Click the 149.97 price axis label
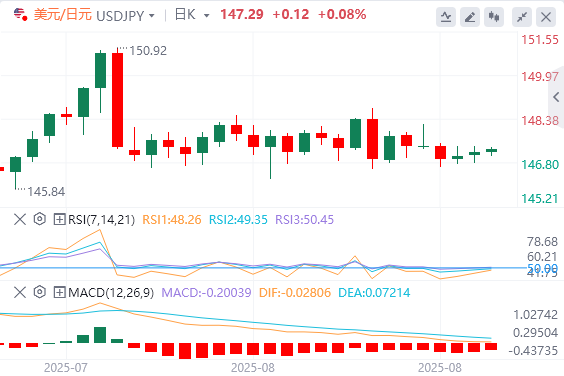564x376 pixels. point(540,77)
